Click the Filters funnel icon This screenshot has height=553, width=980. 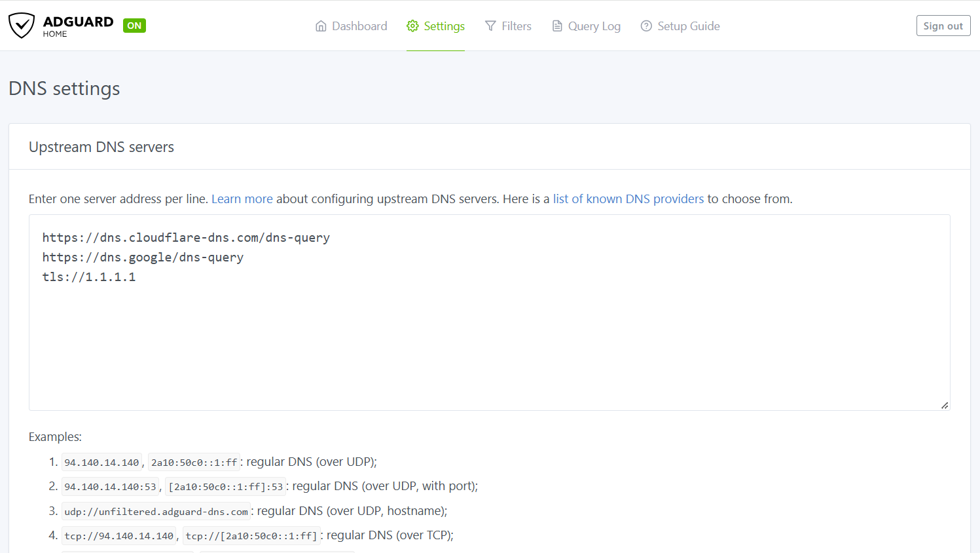click(490, 26)
